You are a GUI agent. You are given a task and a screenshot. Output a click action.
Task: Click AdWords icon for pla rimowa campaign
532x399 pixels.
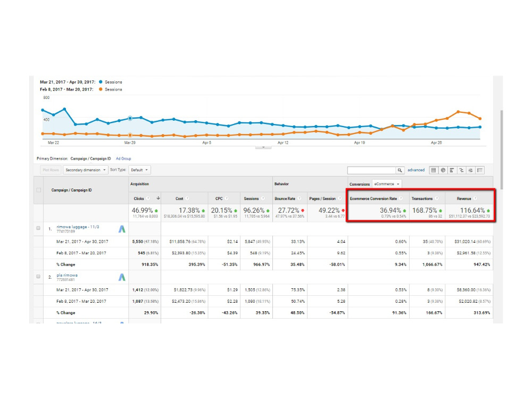click(122, 277)
